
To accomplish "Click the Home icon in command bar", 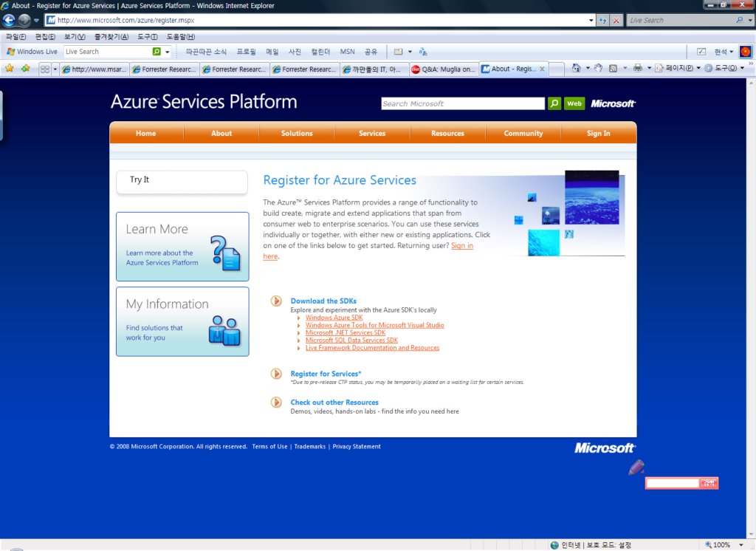I will (x=576, y=69).
